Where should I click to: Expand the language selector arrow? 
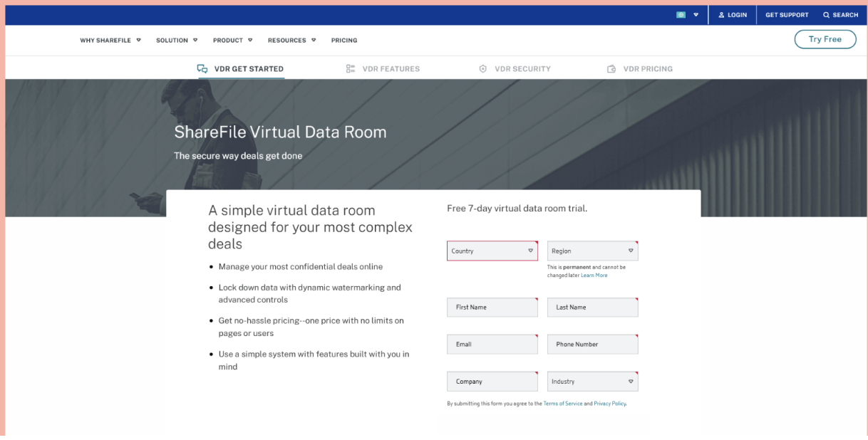tap(696, 15)
